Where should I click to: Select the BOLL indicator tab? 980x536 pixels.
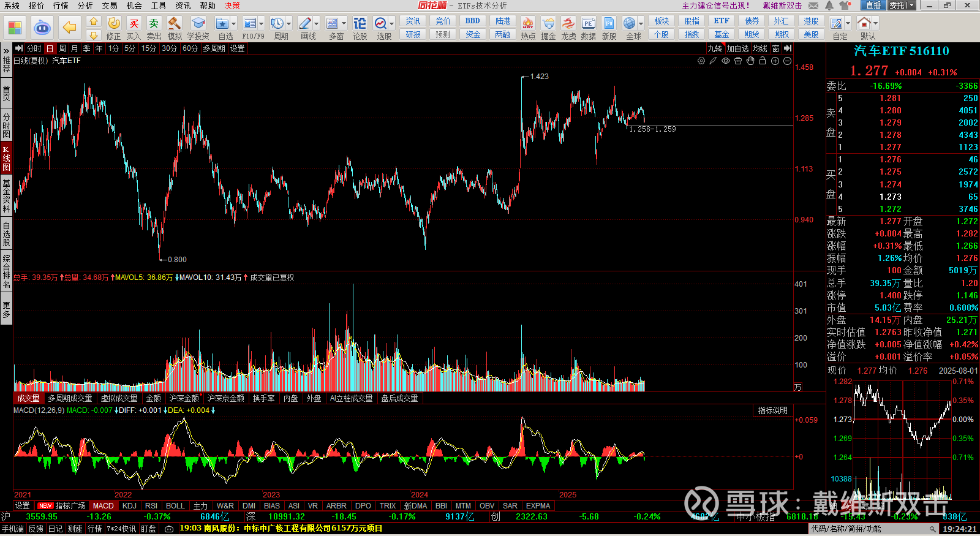click(x=175, y=506)
